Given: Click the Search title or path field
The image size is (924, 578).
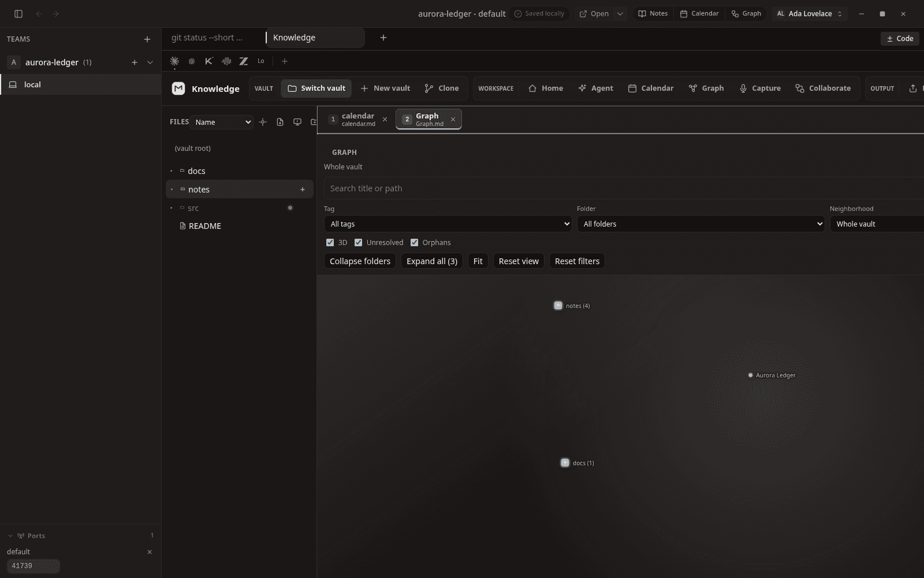Looking at the screenshot, I should coord(624,188).
